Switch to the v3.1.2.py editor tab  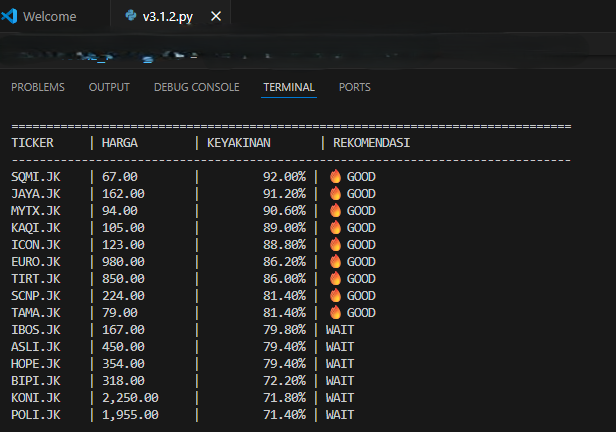click(x=167, y=17)
